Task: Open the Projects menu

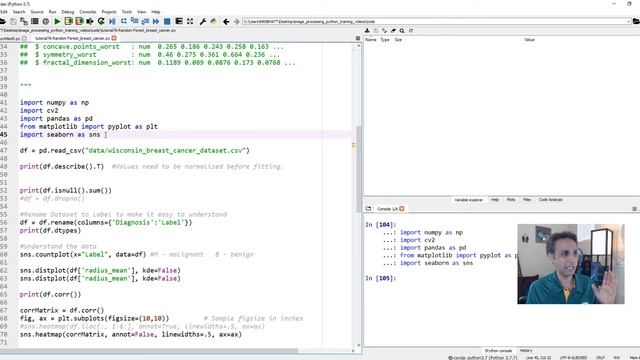Action: 109,12
